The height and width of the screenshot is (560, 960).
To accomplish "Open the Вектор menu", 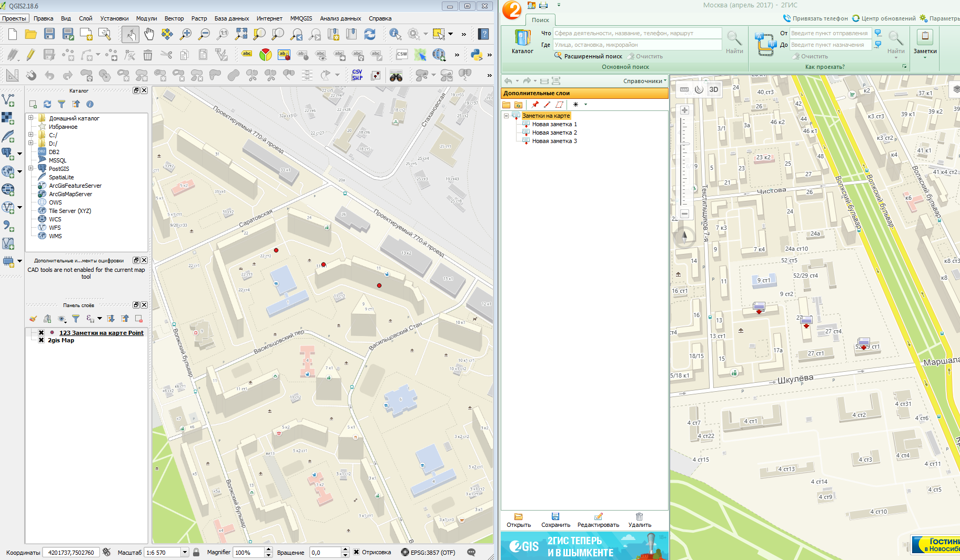I will tap(174, 18).
